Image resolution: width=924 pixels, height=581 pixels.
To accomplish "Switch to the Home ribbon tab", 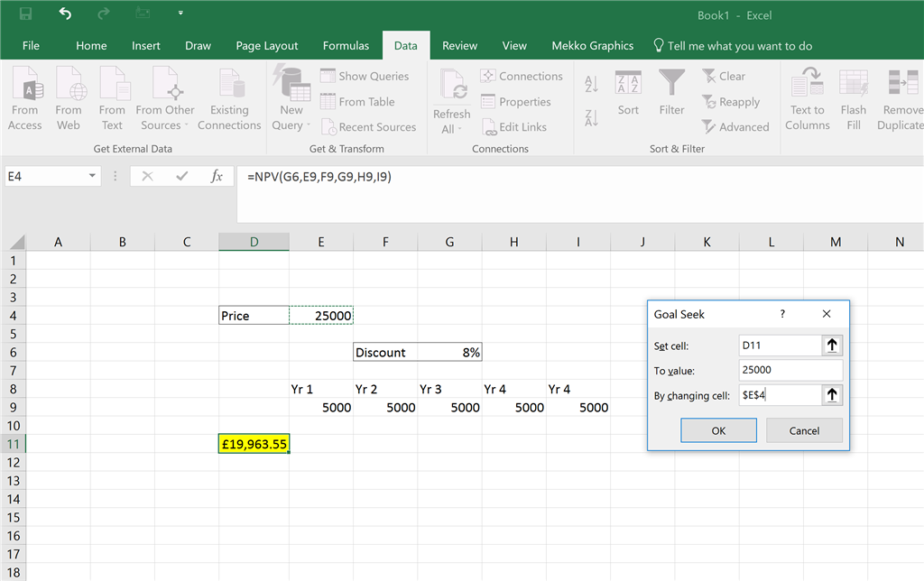I will pos(91,45).
